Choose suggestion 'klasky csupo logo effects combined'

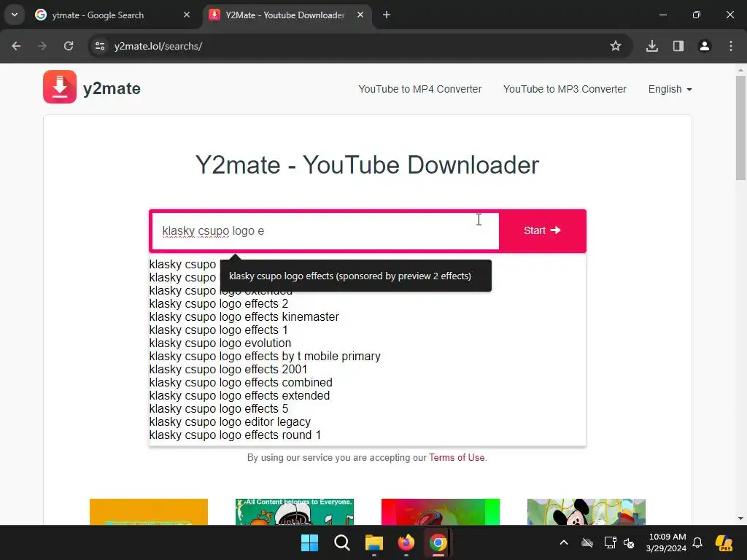click(241, 383)
